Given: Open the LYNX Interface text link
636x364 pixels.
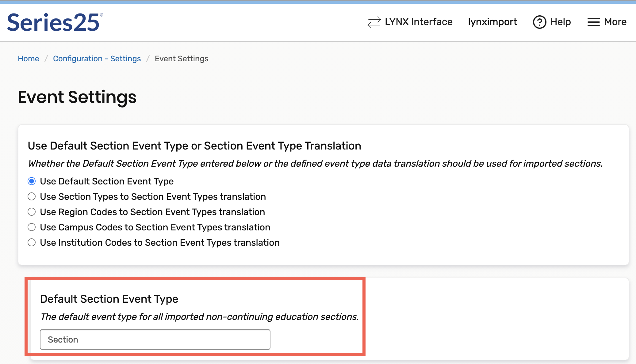Looking at the screenshot, I should click(418, 22).
